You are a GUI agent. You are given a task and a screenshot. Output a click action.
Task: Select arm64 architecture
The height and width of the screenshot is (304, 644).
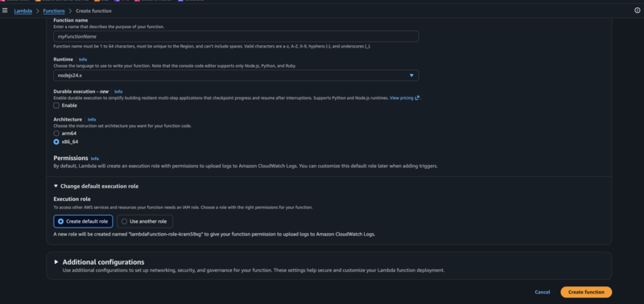point(56,134)
